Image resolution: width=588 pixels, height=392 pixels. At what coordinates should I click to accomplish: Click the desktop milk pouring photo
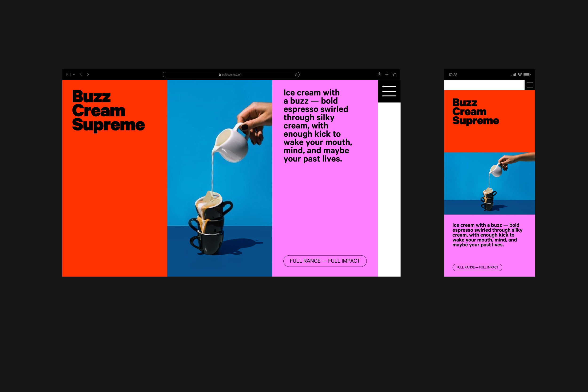[219, 178]
